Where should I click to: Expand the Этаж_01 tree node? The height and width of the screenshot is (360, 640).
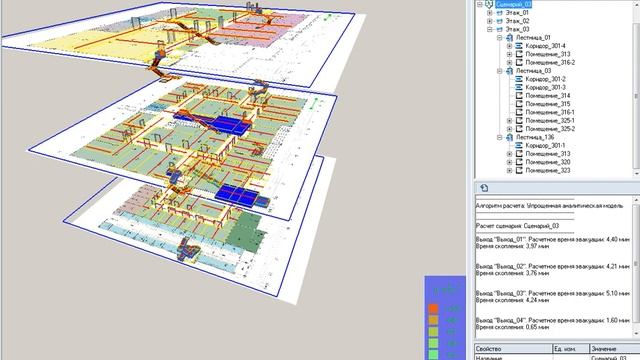pyautogui.click(x=490, y=13)
